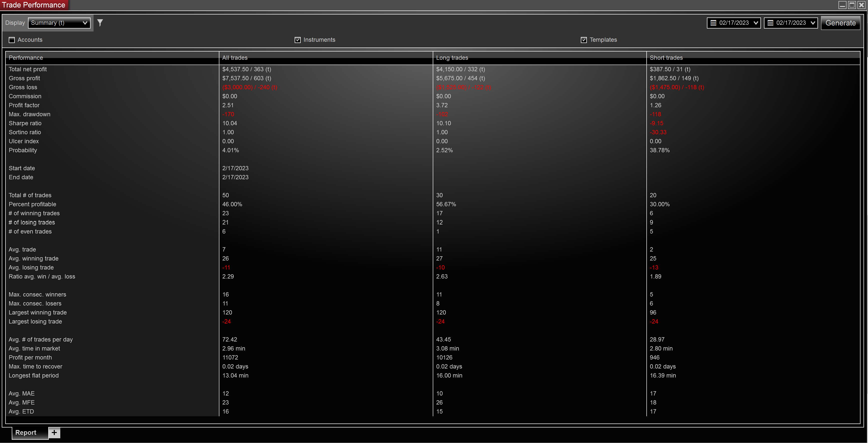Click Long trades win/loss ratio 2.63
This screenshot has height=443, width=868.
(442, 276)
